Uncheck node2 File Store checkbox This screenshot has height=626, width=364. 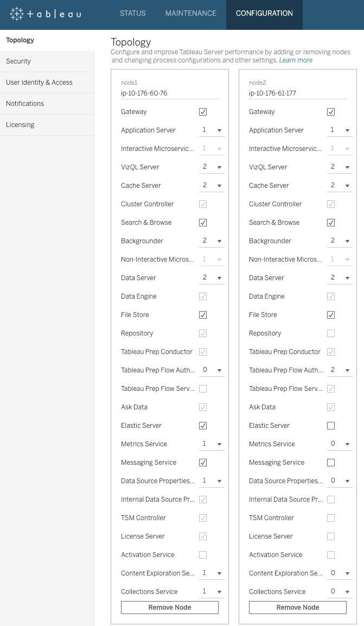tap(331, 315)
